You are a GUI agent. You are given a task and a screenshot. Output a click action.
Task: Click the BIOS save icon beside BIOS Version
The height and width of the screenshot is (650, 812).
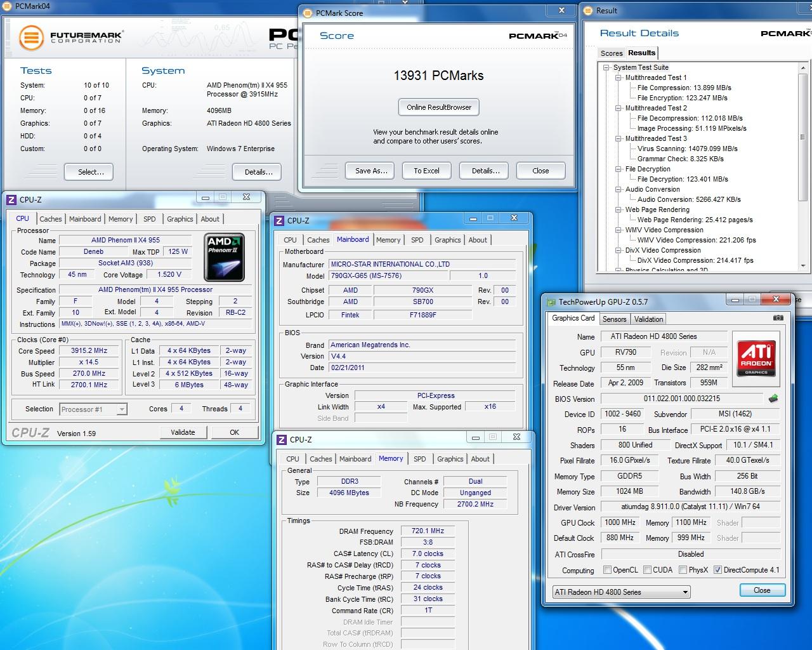tap(773, 399)
